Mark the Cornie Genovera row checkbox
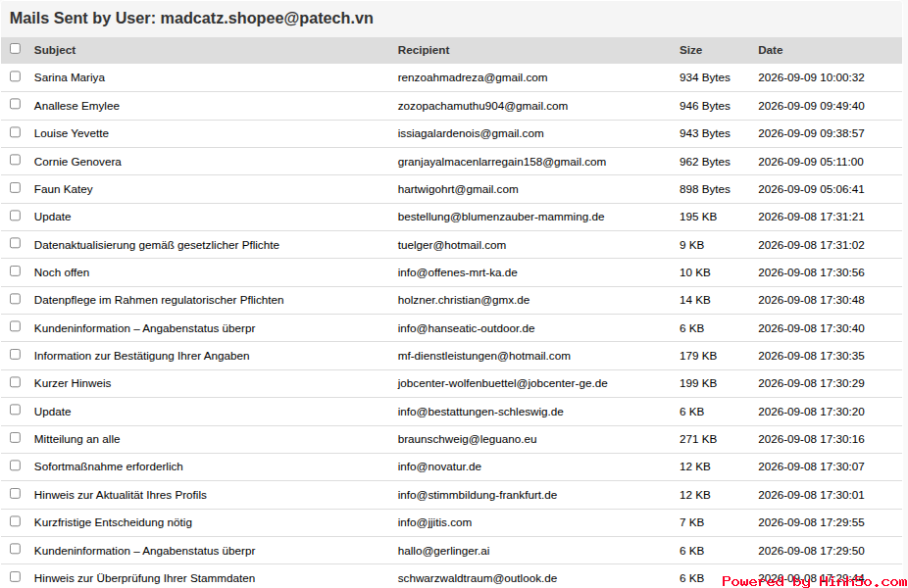Image resolution: width=908 pixels, height=588 pixels. (x=15, y=160)
